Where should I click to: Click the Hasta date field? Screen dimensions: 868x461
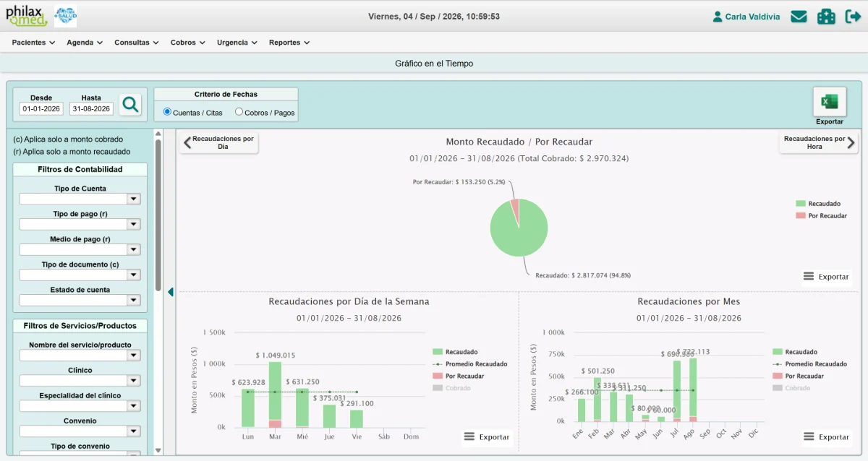91,109
